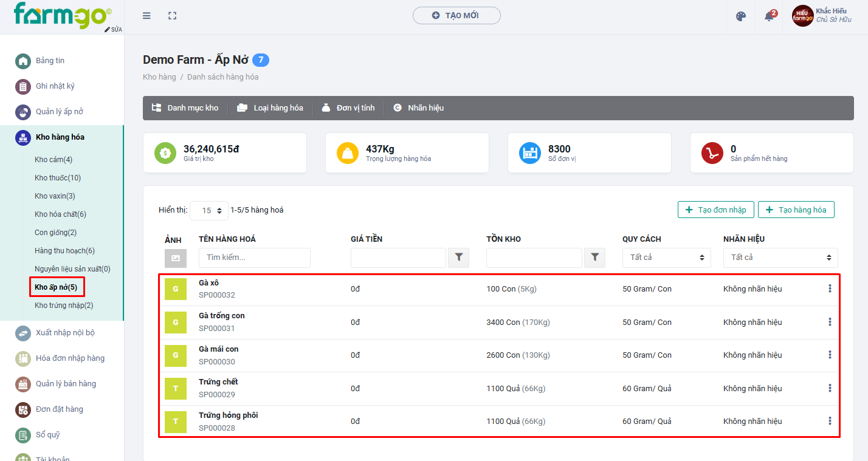868x461 pixels.
Task: Open the Quy cách dropdown filter
Action: click(666, 258)
